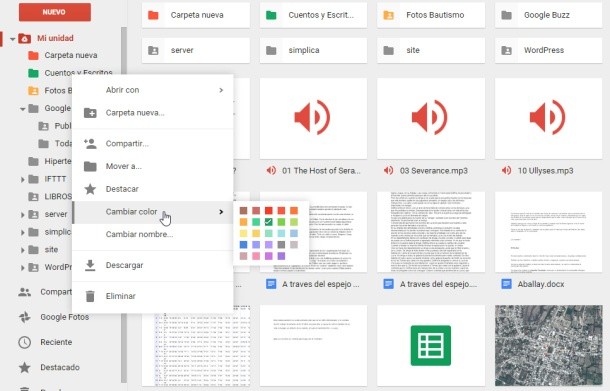Expand Abrir con submenu arrow

pos(221,90)
